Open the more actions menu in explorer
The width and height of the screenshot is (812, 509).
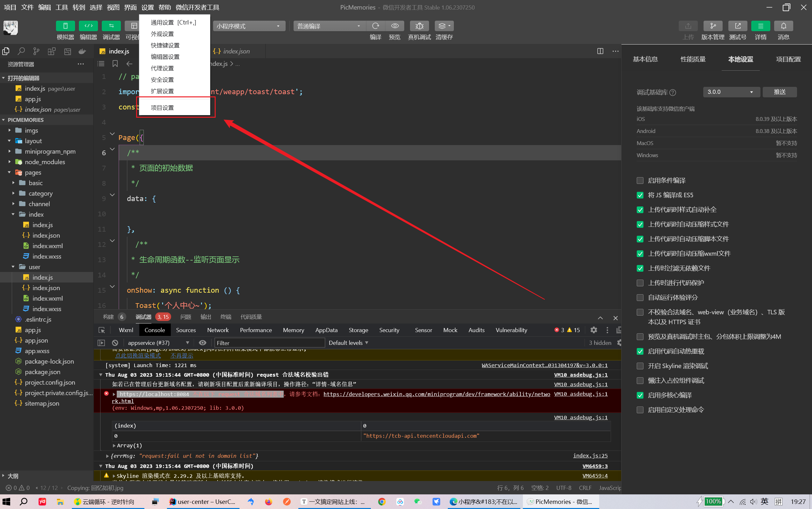tap(81, 64)
